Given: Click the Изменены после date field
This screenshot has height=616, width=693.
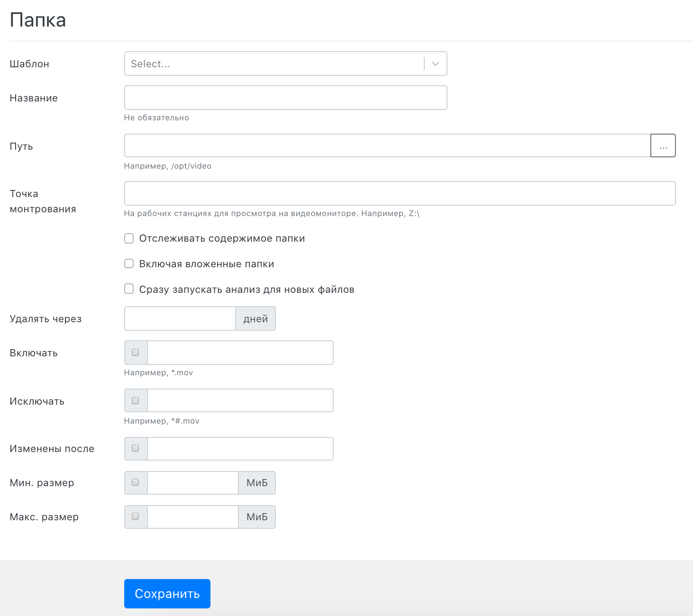Looking at the screenshot, I should pos(240,449).
